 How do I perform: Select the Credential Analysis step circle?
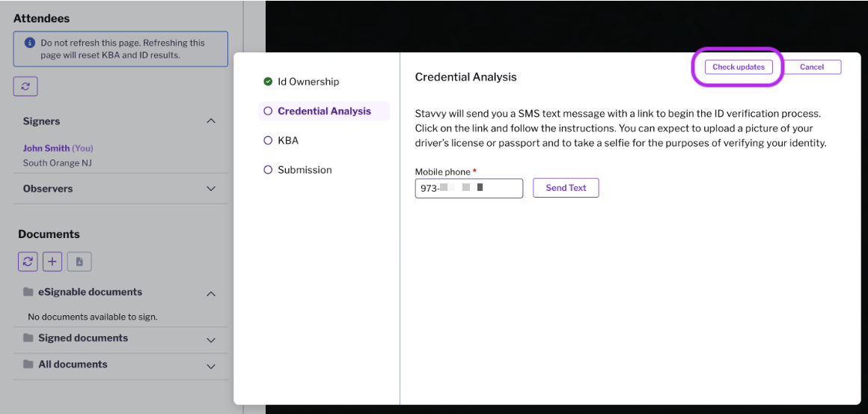(x=268, y=112)
